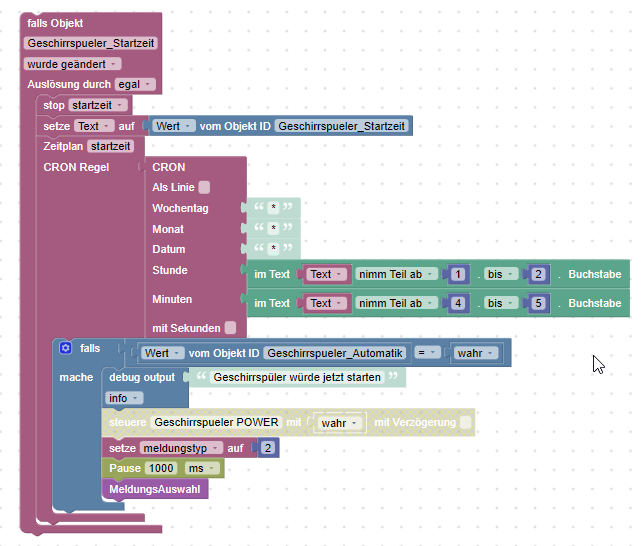Screen dimensions: 643x546
Task: Open 'wahr' dropdown in the steuere block
Action: tap(339, 423)
